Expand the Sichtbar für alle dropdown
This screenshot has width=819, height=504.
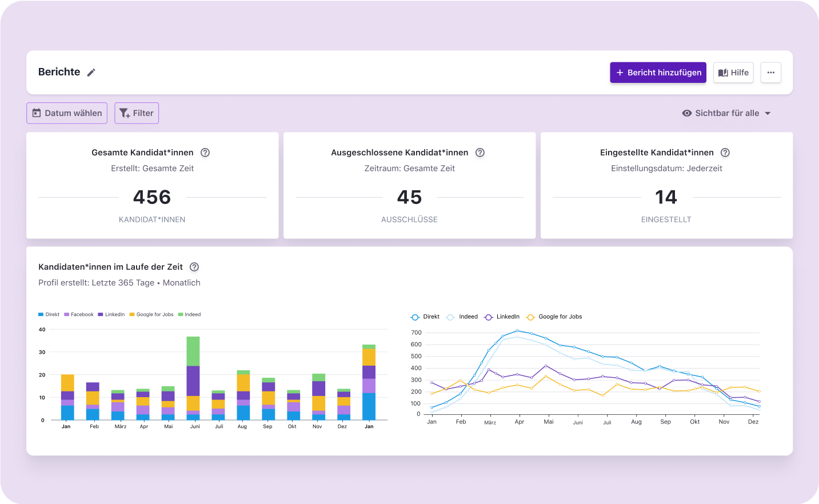click(768, 113)
